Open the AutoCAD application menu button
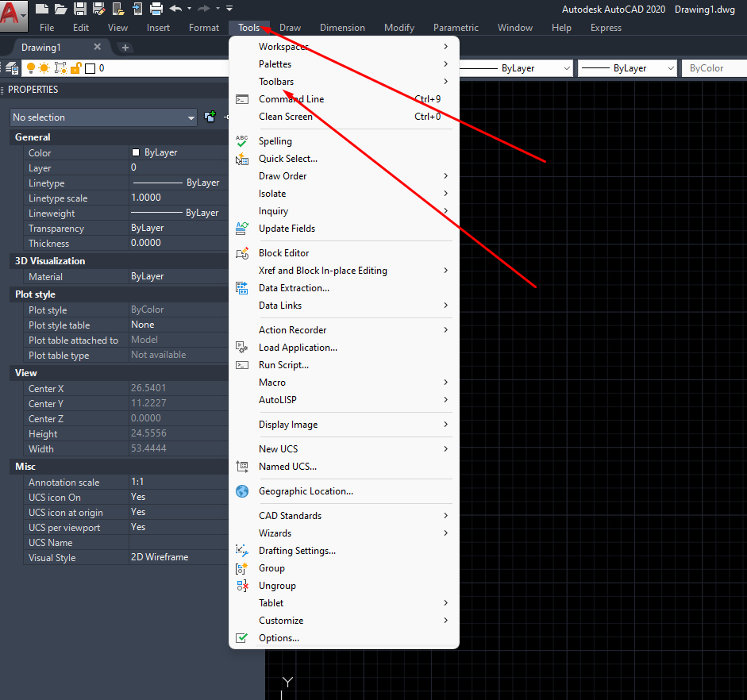 point(13,14)
